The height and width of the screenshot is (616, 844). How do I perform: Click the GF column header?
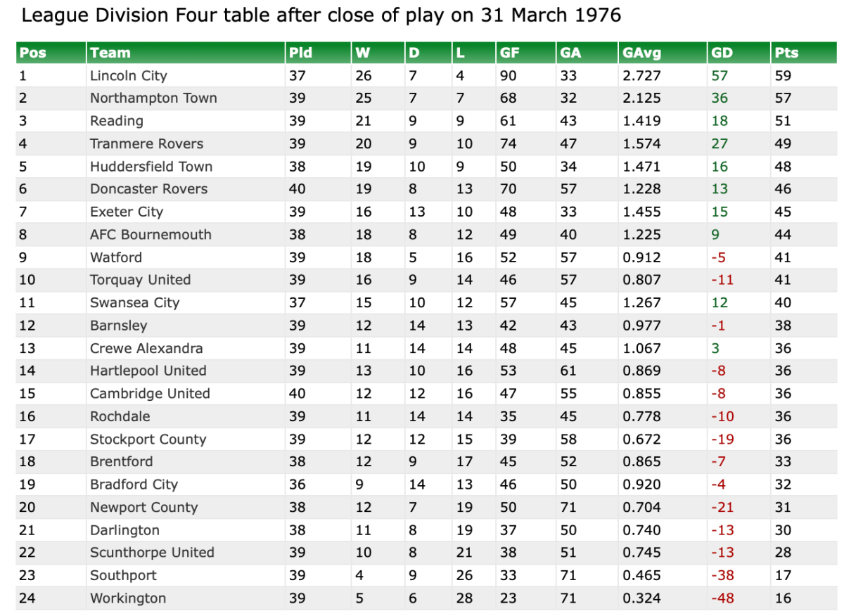(x=510, y=53)
